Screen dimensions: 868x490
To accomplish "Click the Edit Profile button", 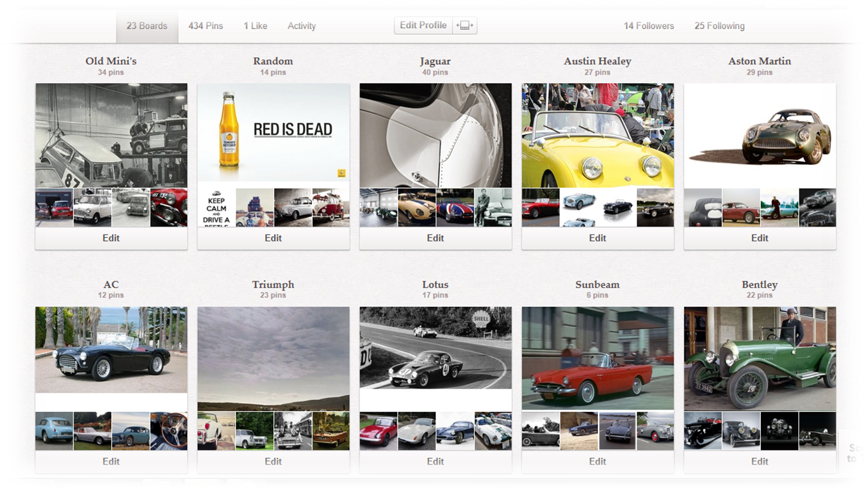I will tap(423, 26).
